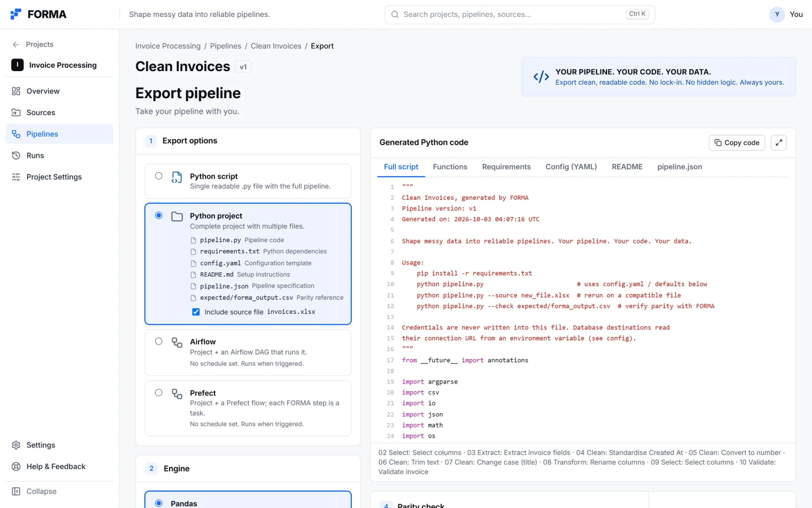Open Help & Feedback lifebuoy icon

pyautogui.click(x=16, y=467)
